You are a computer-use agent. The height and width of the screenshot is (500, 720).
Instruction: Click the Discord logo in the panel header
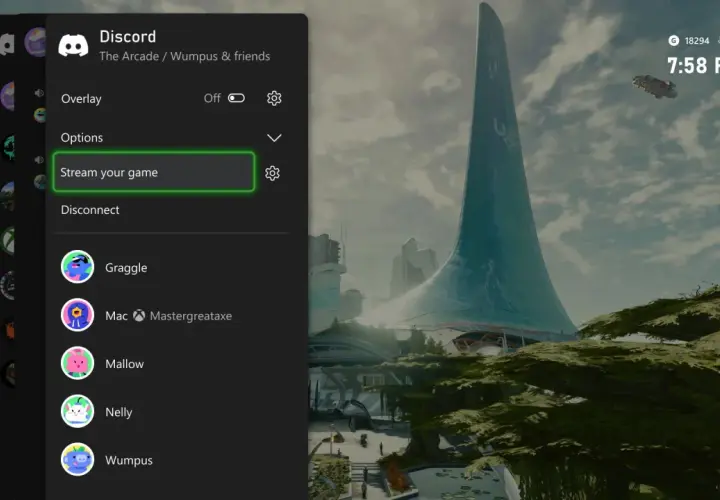[x=73, y=46]
